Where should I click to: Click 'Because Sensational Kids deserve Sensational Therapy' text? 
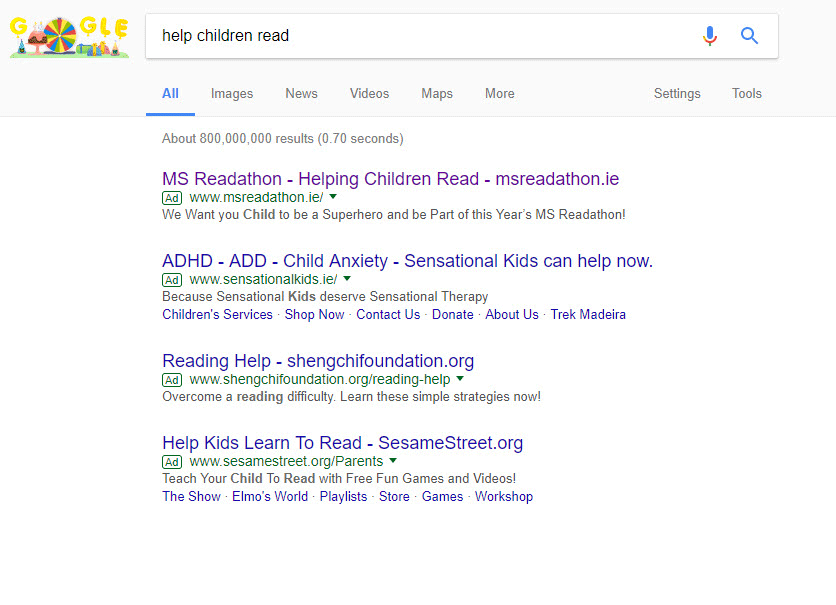pyautogui.click(x=325, y=297)
